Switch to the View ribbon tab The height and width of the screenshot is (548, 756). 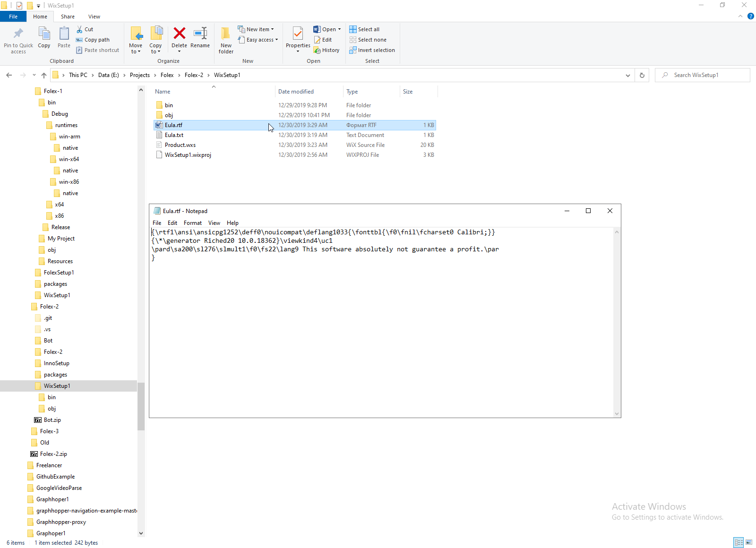pyautogui.click(x=94, y=17)
